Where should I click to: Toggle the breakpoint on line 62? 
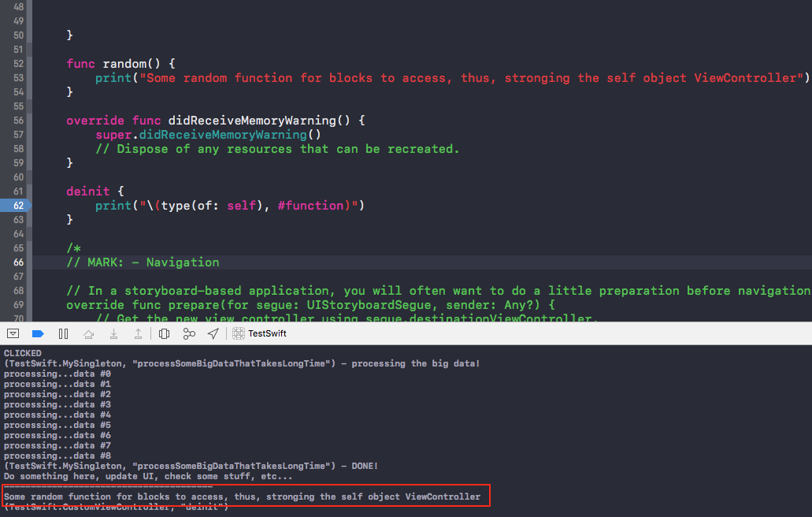(16, 206)
